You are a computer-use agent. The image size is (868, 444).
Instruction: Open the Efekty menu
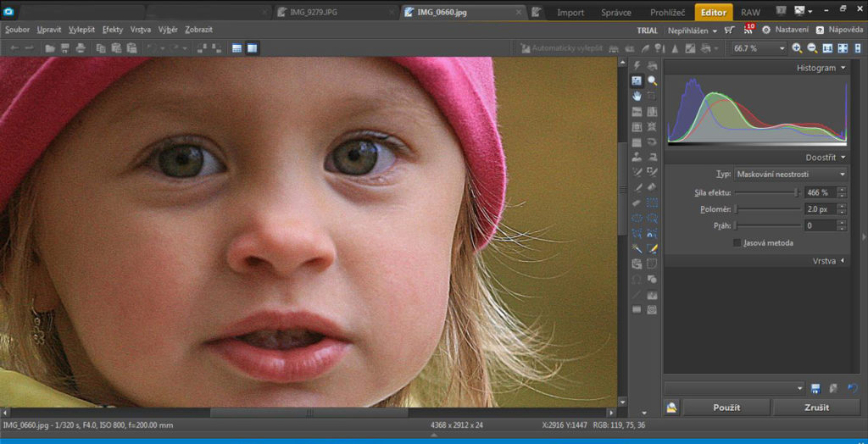tap(113, 30)
